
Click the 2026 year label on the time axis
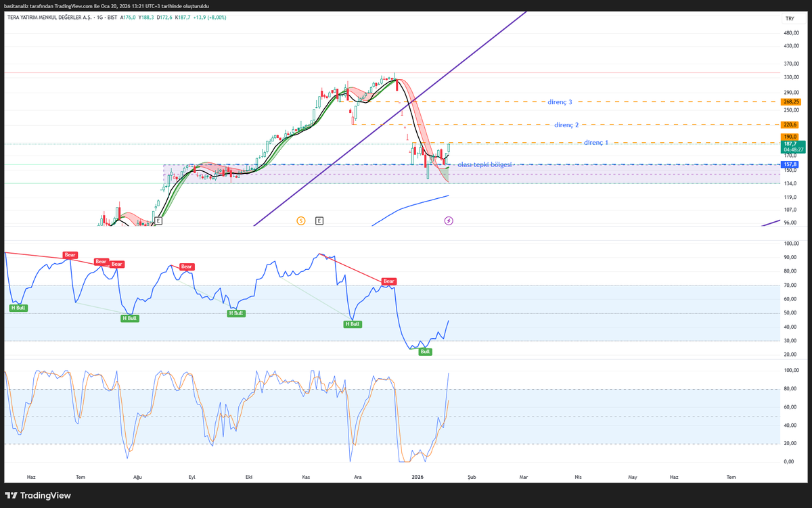pos(417,477)
